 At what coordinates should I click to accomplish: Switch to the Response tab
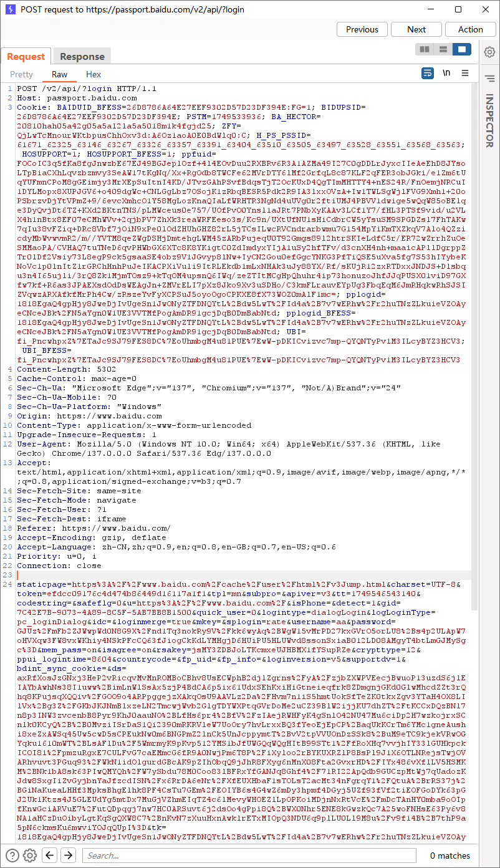[82, 57]
